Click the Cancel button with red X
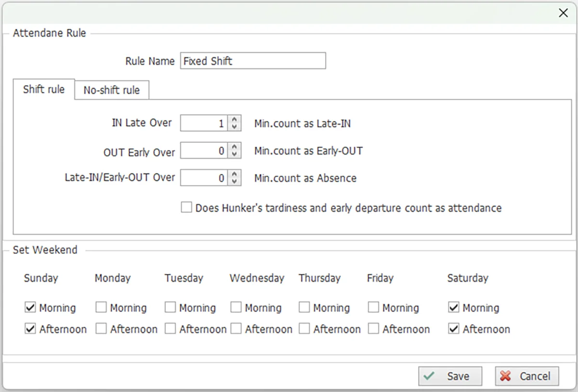 (527, 376)
